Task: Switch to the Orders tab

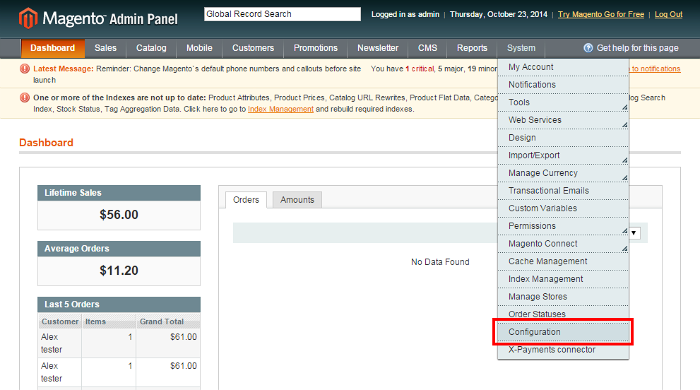Action: (x=246, y=200)
